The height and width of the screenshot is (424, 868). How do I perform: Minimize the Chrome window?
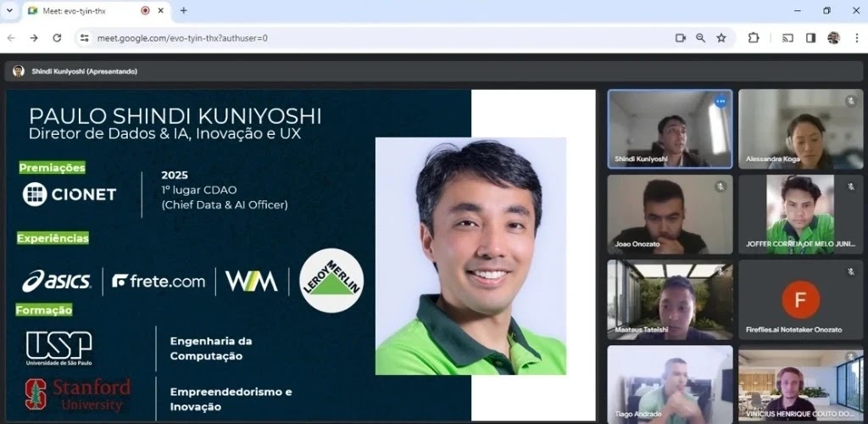(x=797, y=10)
